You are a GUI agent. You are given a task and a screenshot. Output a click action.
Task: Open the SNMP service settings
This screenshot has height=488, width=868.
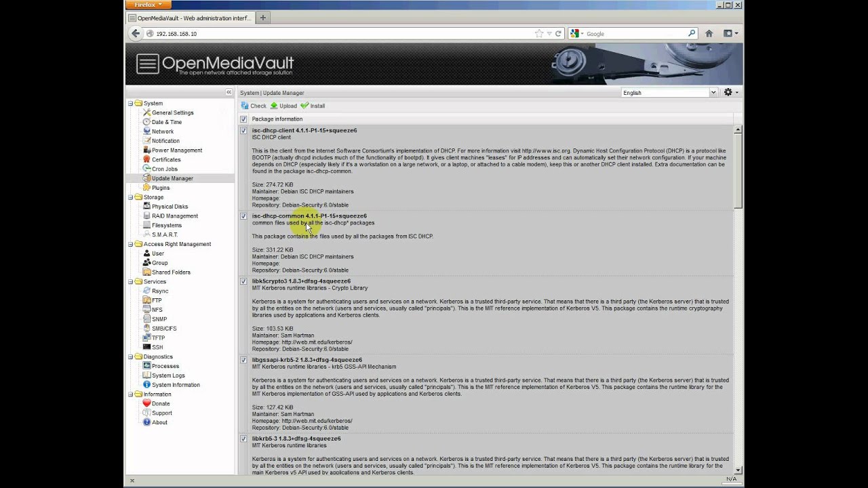[159, 319]
